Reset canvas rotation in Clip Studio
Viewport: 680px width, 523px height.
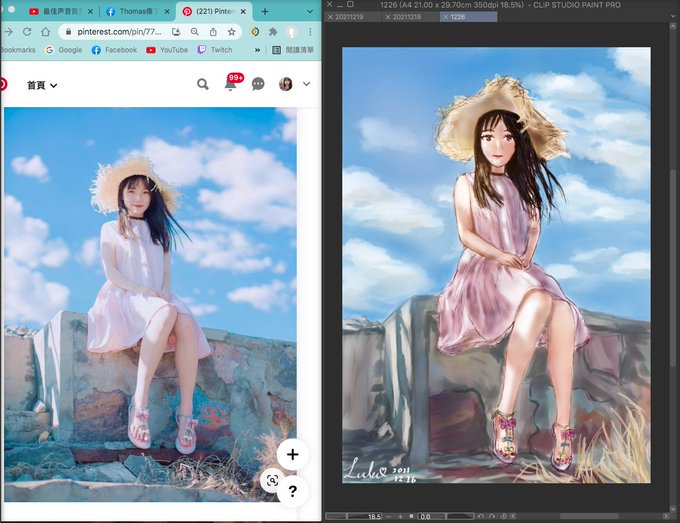[x=503, y=516]
